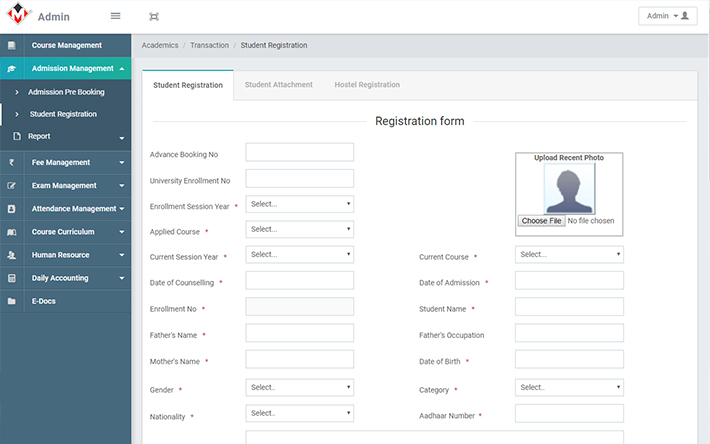Open Admission Pre Booking link
The width and height of the screenshot is (710, 444).
click(66, 92)
